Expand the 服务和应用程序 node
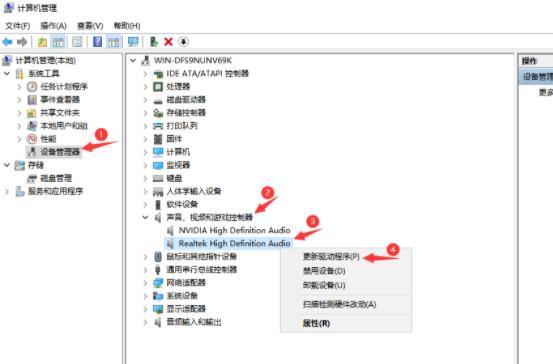The image size is (553, 364). tap(7, 192)
